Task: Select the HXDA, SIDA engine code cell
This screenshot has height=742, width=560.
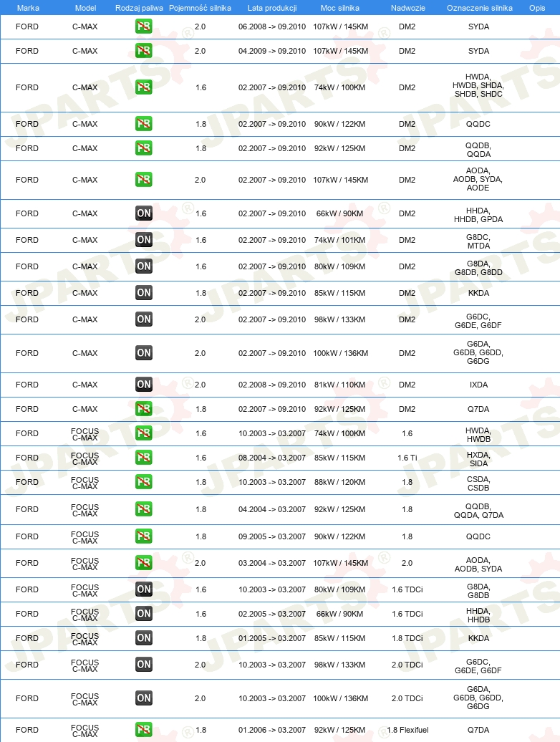Action: click(x=478, y=459)
